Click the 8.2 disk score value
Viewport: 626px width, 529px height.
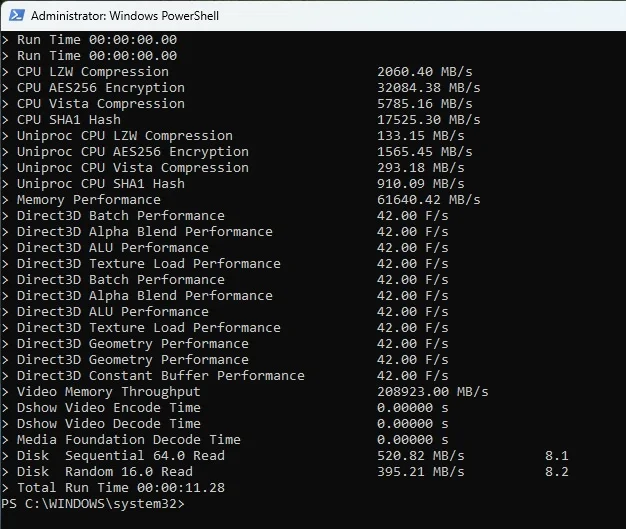click(557, 472)
